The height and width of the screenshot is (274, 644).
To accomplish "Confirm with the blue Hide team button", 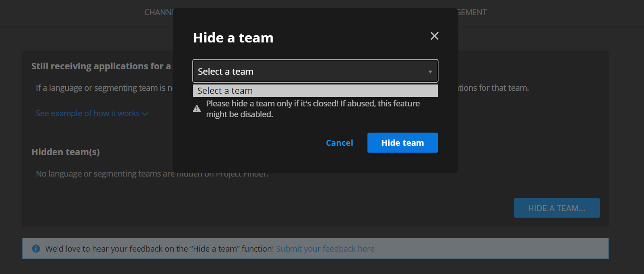I will (402, 143).
